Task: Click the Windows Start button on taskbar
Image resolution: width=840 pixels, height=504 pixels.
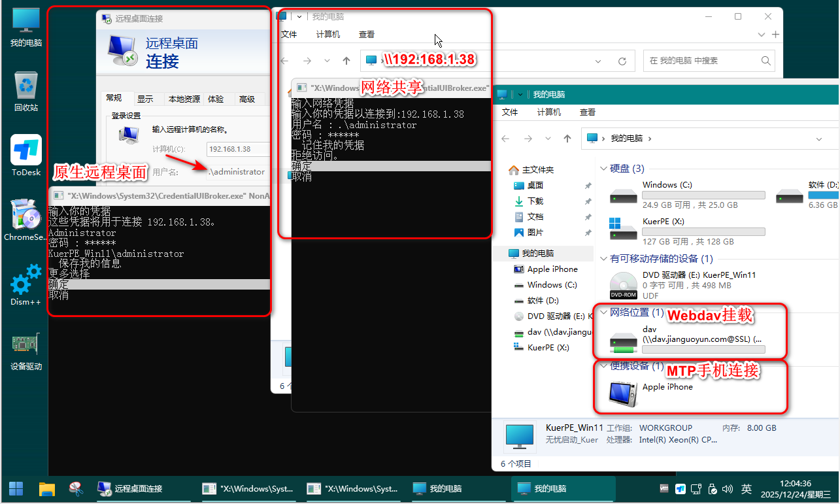Action: point(16,488)
